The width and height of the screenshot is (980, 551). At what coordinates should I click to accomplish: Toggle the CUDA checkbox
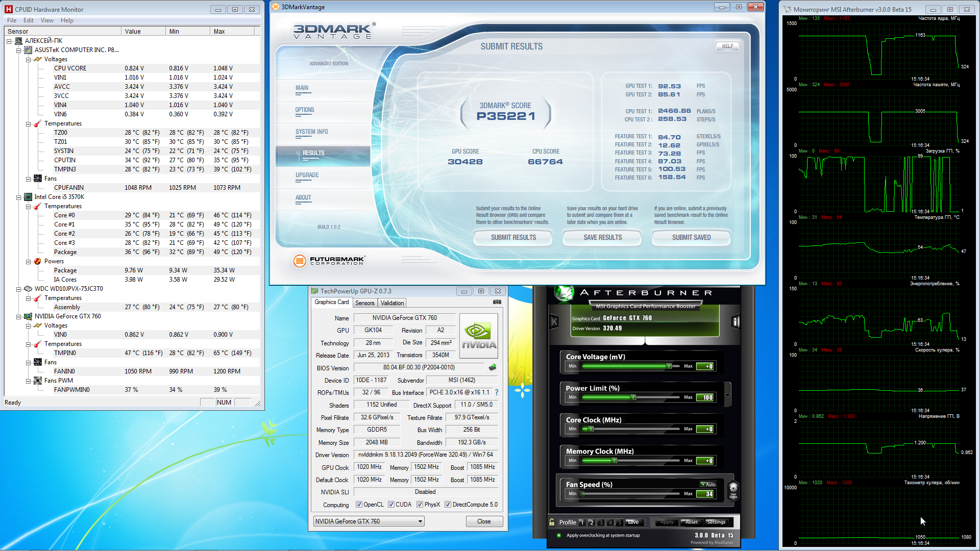391,505
